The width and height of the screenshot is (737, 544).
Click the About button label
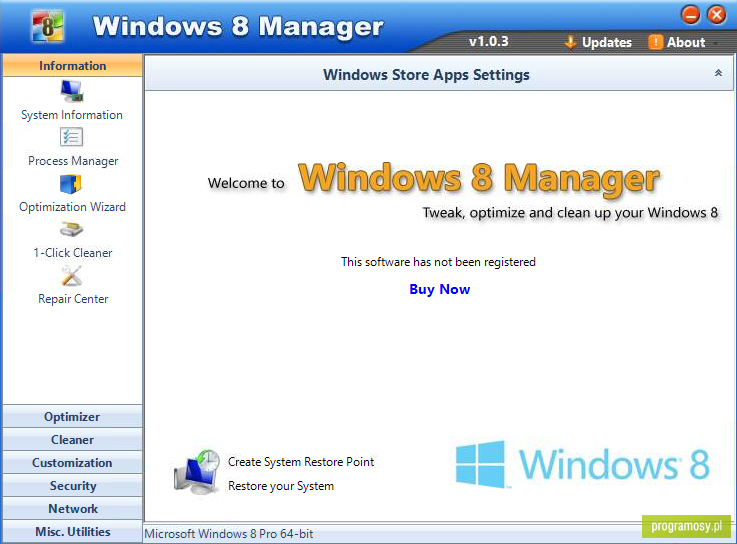pyautogui.click(x=686, y=42)
